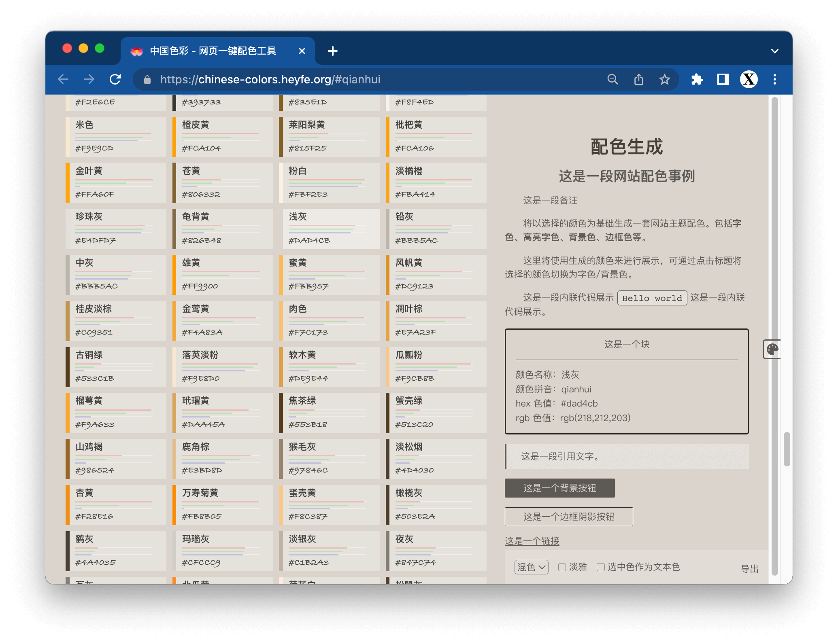This screenshot has width=838, height=644.
Task: Select the 古铜绿 color card
Action: pyautogui.click(x=116, y=367)
